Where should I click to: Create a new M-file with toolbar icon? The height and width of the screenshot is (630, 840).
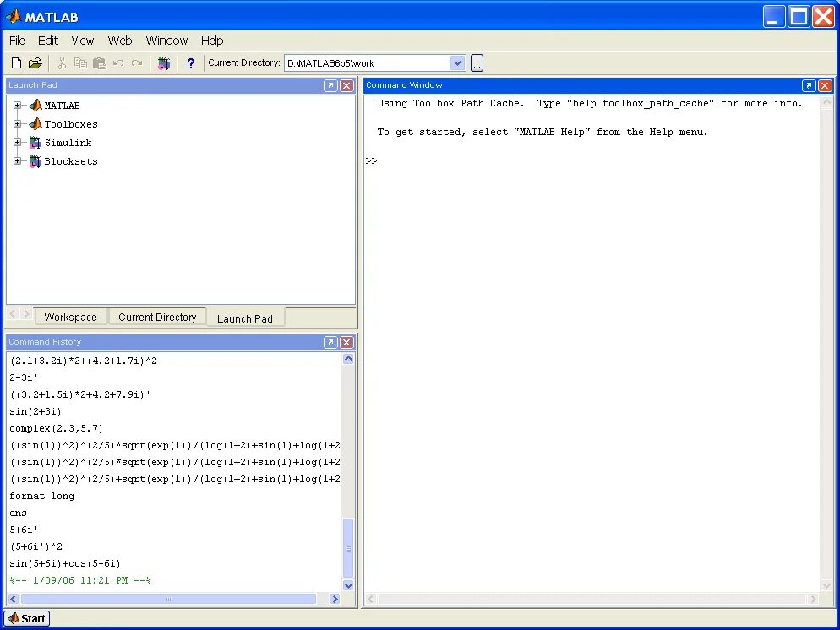pos(16,63)
